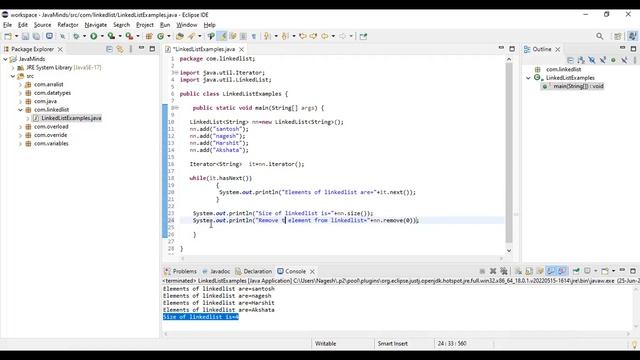The image size is (640, 360).
Task: Click the Open Type folder icon
Action: pos(180,36)
